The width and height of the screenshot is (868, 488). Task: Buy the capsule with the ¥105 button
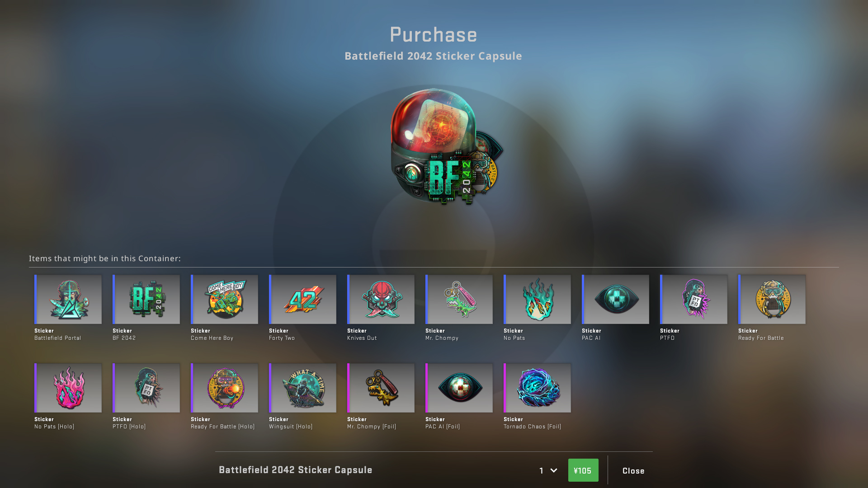point(583,470)
